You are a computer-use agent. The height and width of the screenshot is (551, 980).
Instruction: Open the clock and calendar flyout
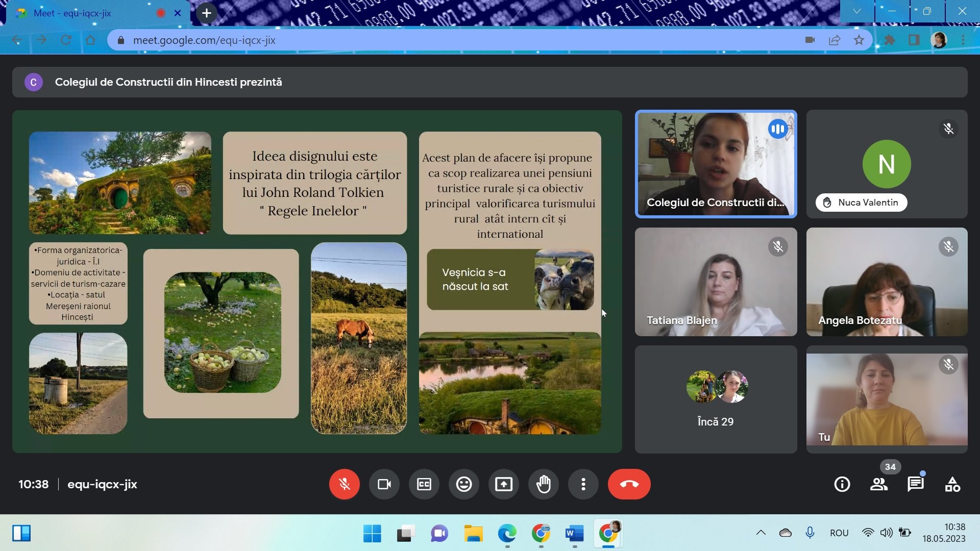[944, 533]
